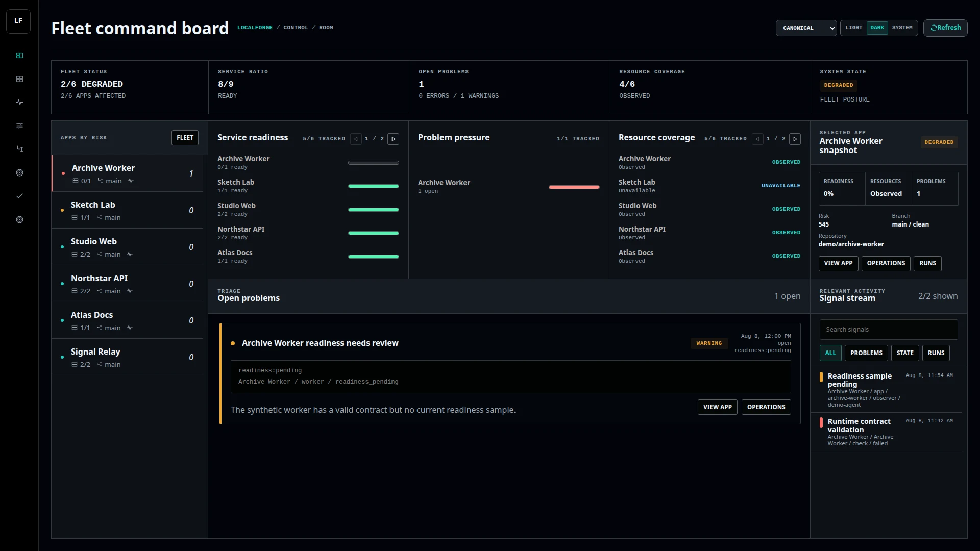980x551 pixels.
Task: Select Studio Web in Apps by risk
Action: (128, 247)
